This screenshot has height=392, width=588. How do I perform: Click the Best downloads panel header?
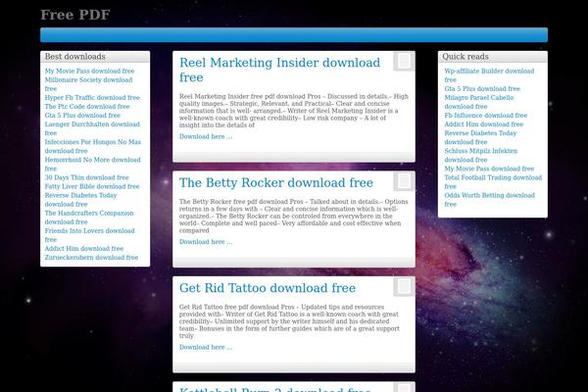click(95, 57)
